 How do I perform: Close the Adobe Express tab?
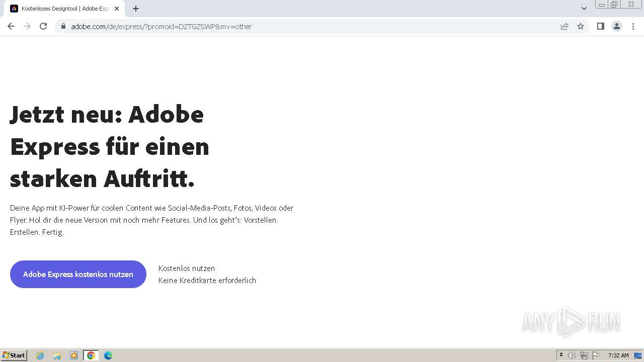117,9
